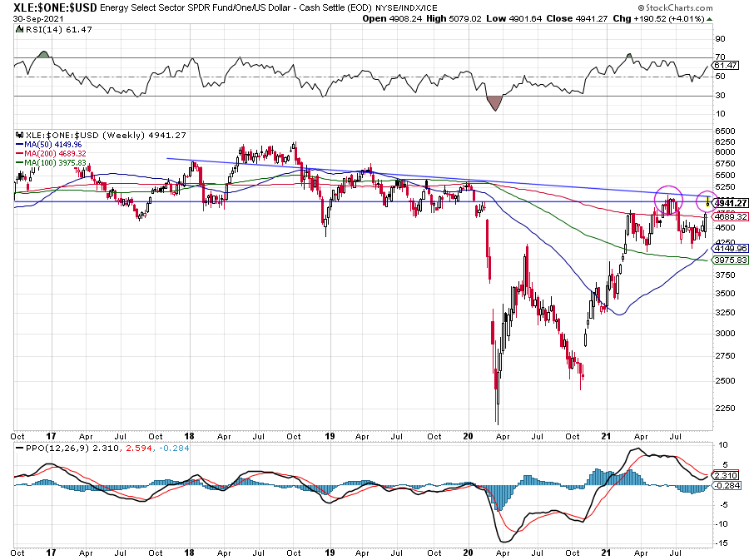
Task: Click the 2500 price axis label
Action: 725,381
